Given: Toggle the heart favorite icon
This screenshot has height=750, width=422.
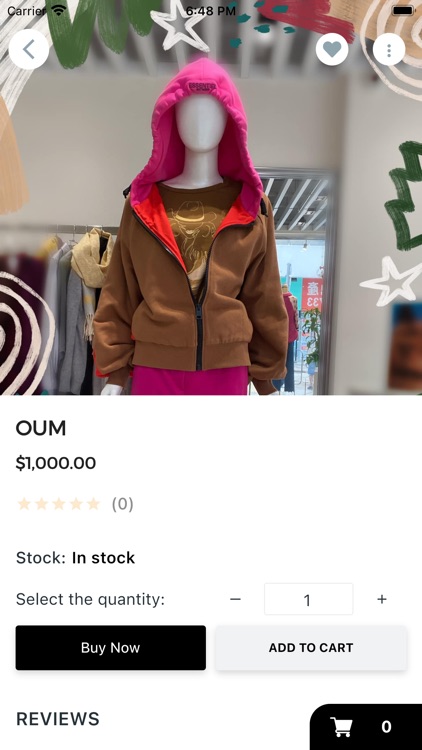Looking at the screenshot, I should pos(332,49).
